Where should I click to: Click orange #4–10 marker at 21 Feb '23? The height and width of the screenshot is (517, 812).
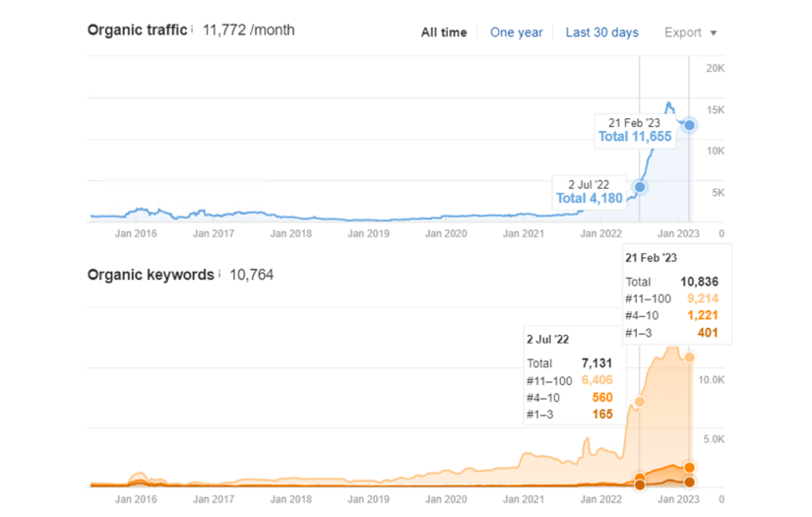690,467
